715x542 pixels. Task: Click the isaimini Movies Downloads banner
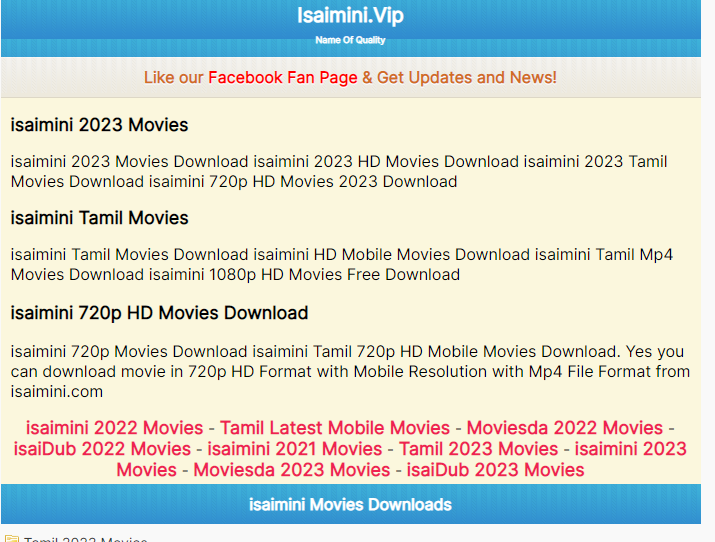pyautogui.click(x=350, y=505)
